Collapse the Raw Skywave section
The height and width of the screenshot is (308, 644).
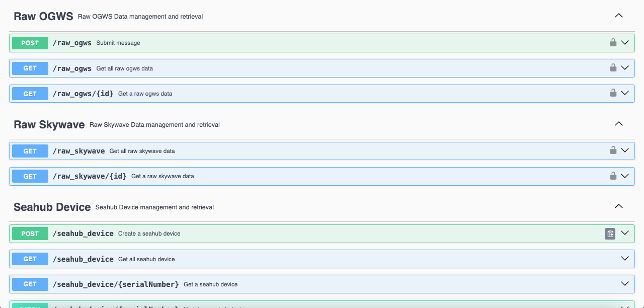(x=619, y=124)
